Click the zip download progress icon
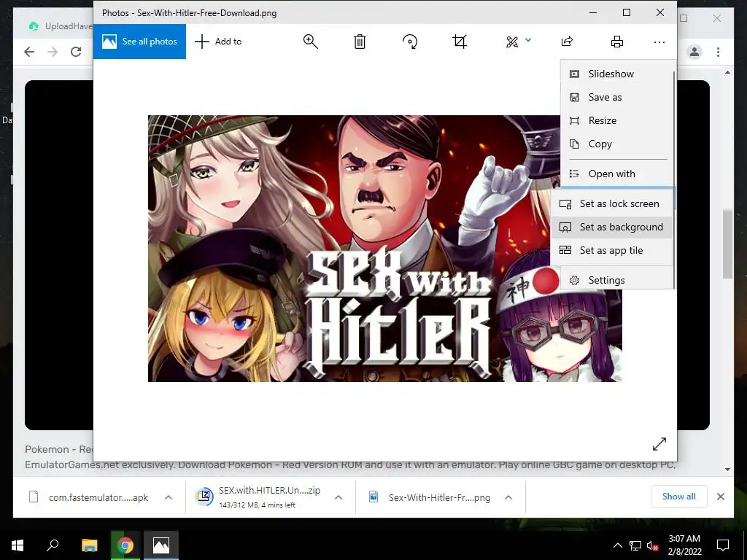747x560 pixels. pos(204,496)
